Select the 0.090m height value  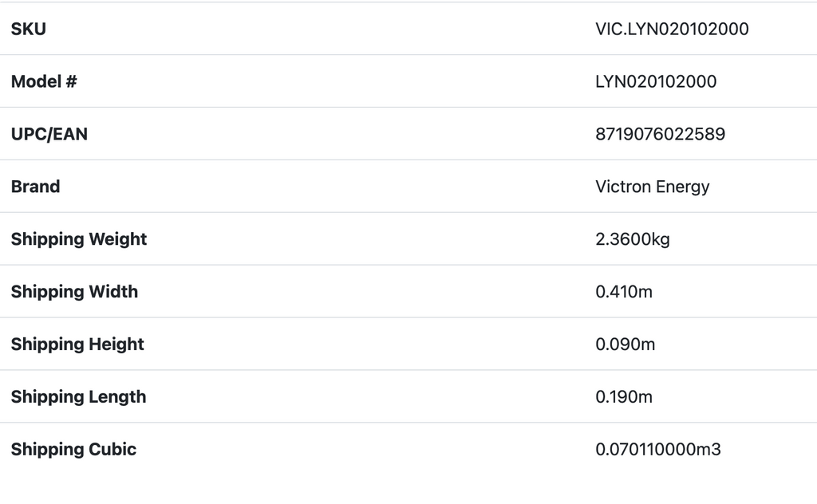click(x=626, y=345)
